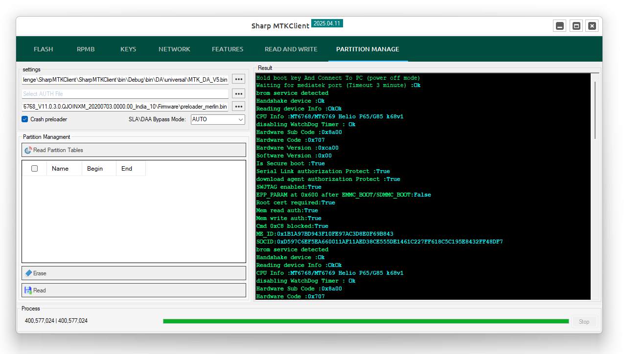Browse for preloader_merlin.bin file

pyautogui.click(x=238, y=107)
